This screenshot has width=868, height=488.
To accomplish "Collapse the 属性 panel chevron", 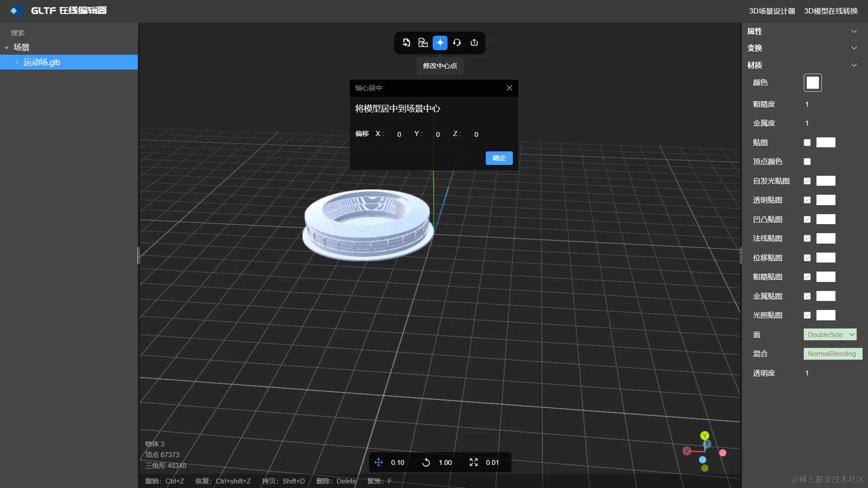I will pos(854,31).
